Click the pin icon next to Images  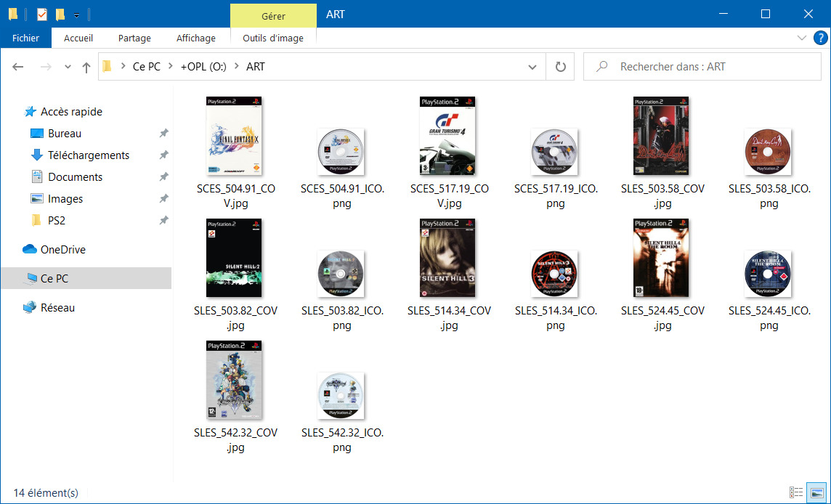pos(163,199)
